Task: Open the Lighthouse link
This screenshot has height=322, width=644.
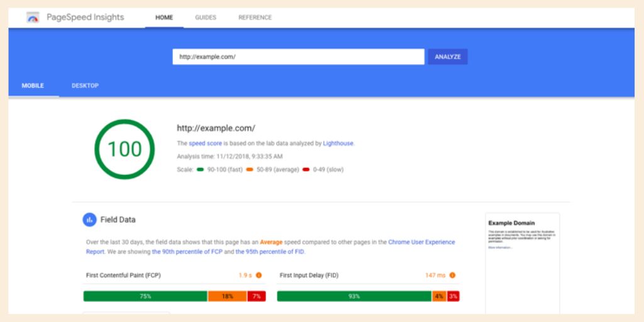Action: [338, 143]
